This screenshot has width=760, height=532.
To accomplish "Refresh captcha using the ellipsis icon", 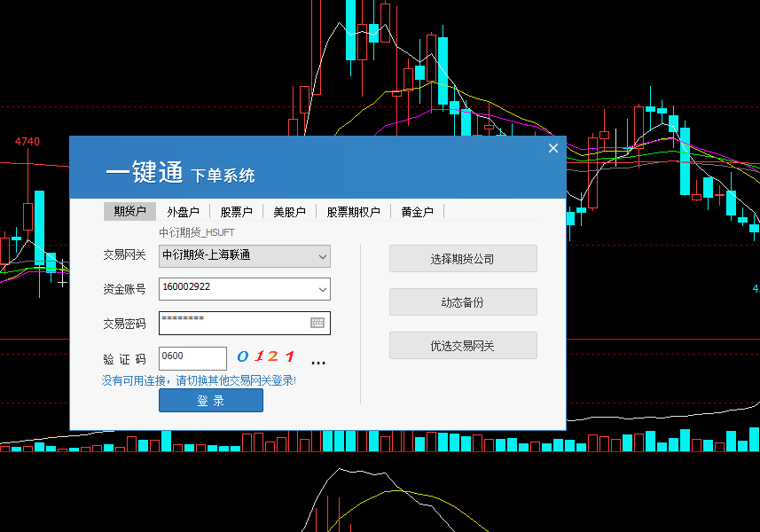I will [318, 362].
